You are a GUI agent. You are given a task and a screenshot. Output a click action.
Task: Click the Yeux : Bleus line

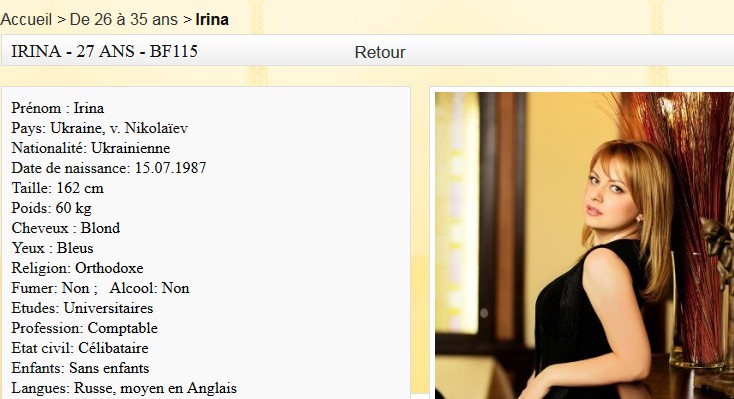click(x=52, y=248)
